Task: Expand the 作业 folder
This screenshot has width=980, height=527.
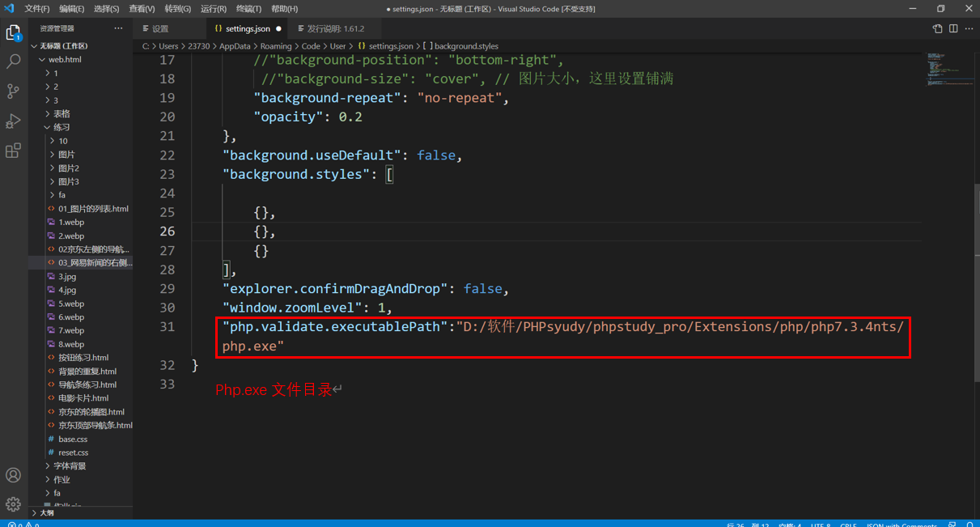Action: tap(80, 479)
